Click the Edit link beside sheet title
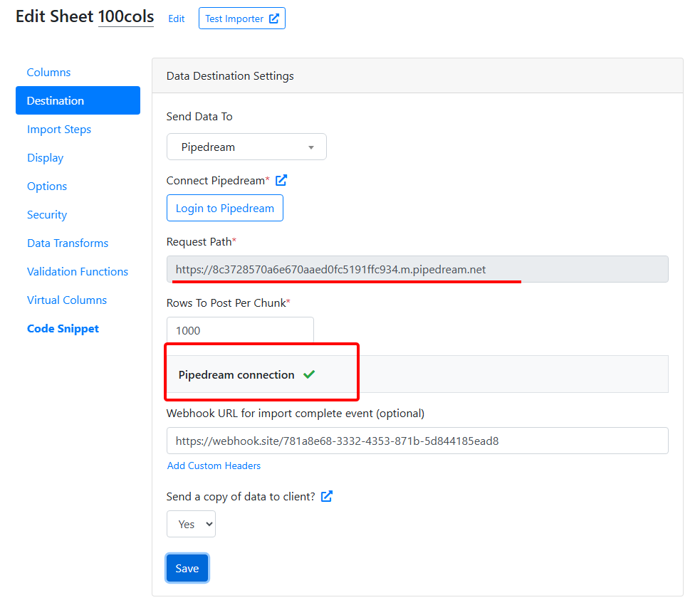This screenshot has height=610, width=700. click(x=177, y=19)
